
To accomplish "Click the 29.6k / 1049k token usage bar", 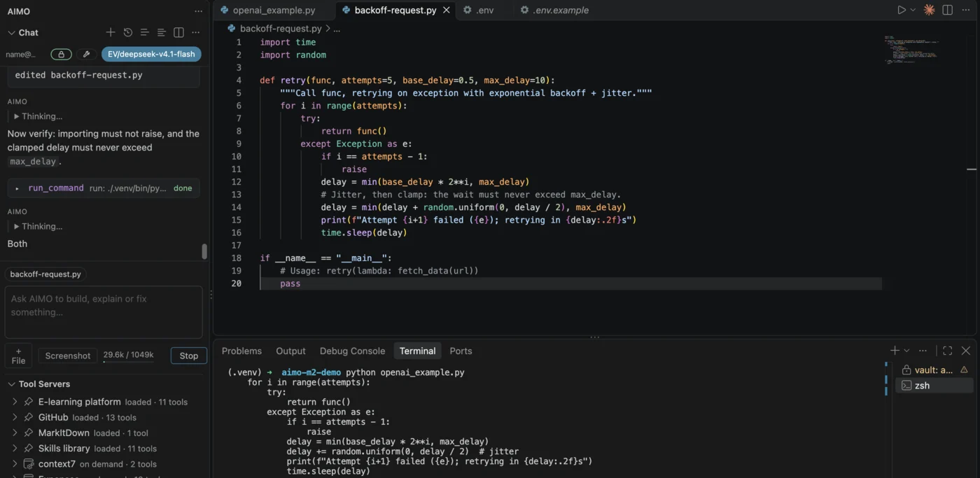I will pos(128,356).
